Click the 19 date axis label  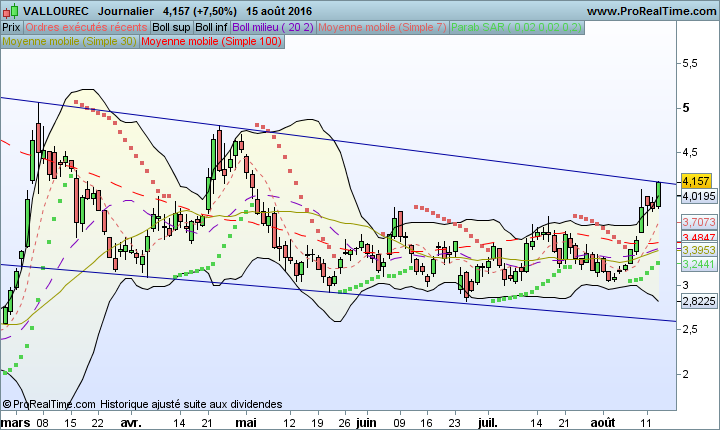tap(317, 423)
